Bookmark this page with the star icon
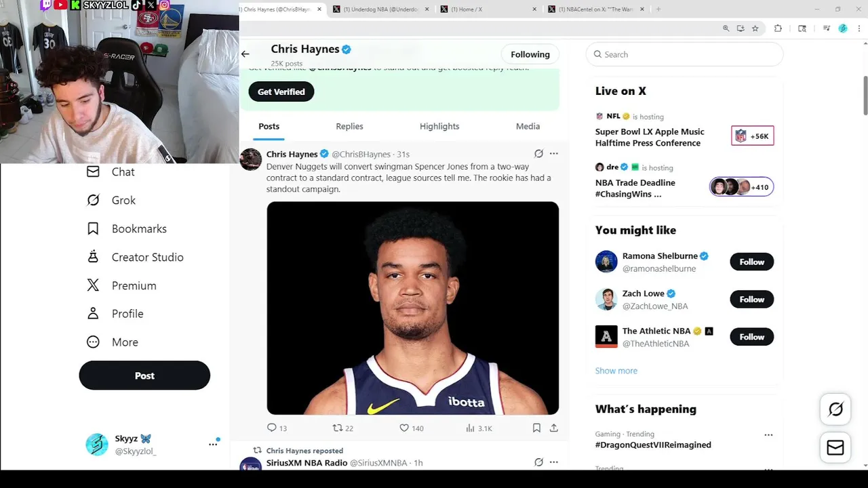868x488 pixels. 755,28
